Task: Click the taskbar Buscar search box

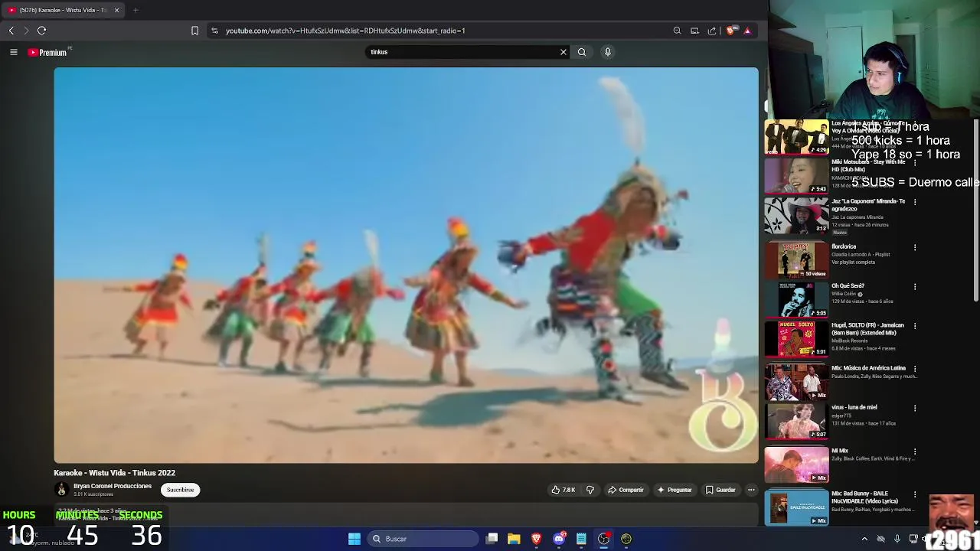Action: pyautogui.click(x=423, y=539)
